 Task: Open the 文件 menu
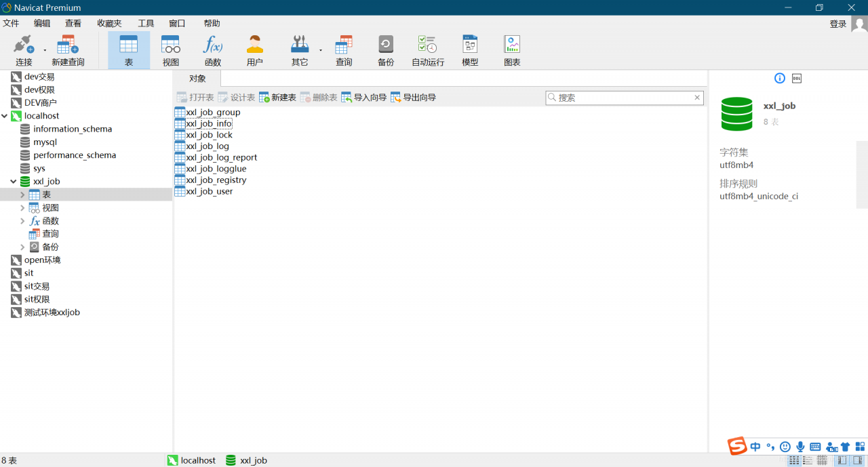11,23
